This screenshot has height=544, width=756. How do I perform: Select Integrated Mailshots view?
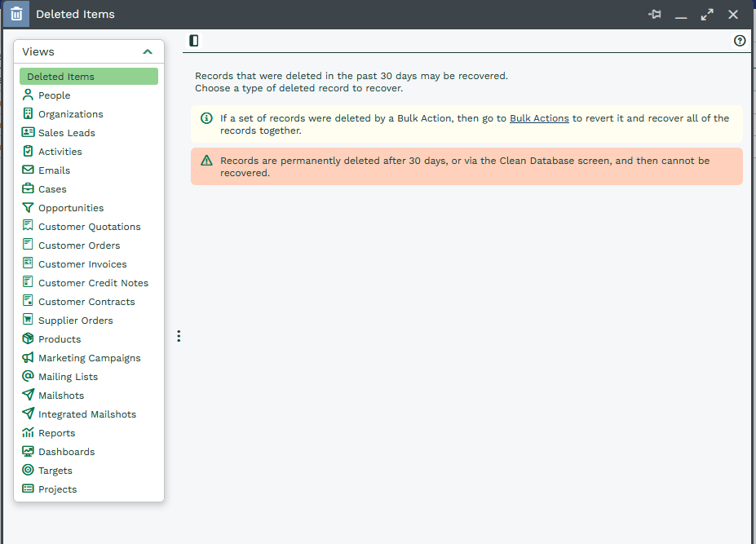87,414
